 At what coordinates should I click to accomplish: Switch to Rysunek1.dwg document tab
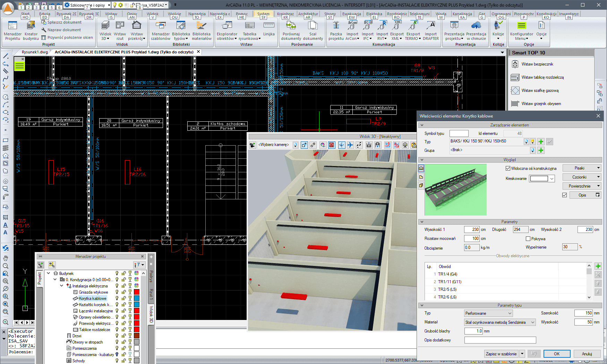[34, 52]
